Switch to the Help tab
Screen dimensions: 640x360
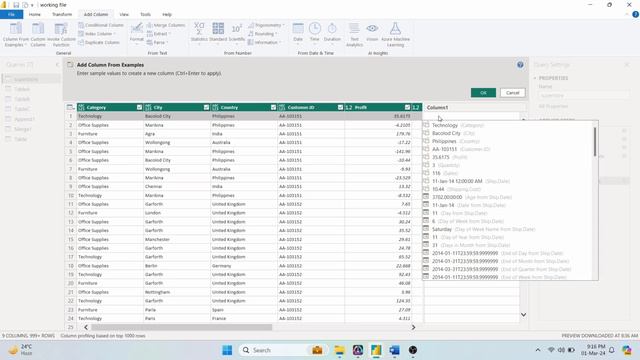(x=167, y=14)
